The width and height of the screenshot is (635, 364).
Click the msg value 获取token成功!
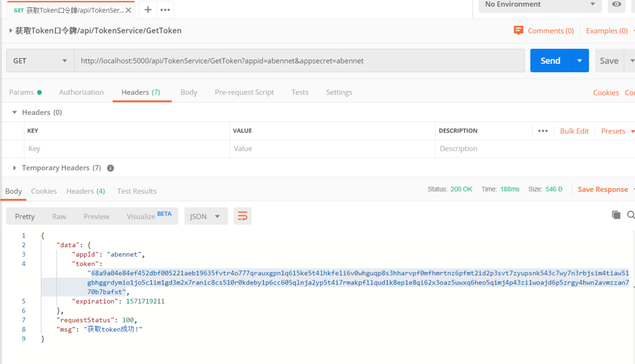[x=113, y=329]
